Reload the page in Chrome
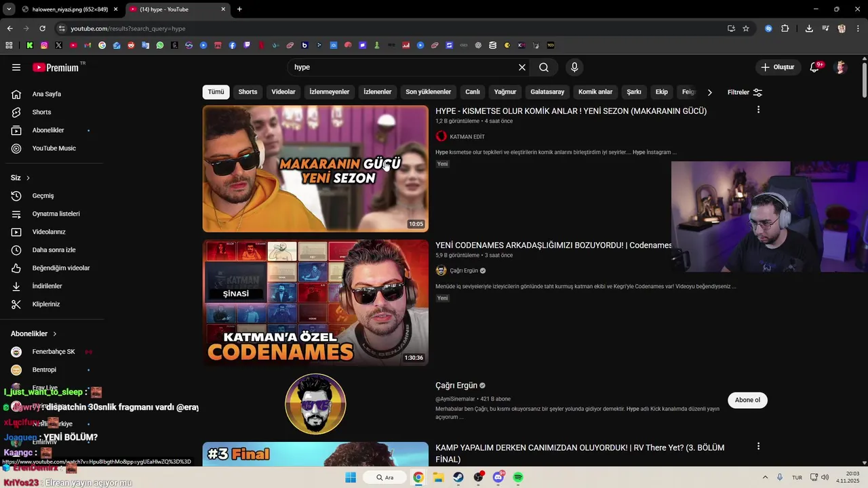868x488 pixels. pyautogui.click(x=42, y=28)
